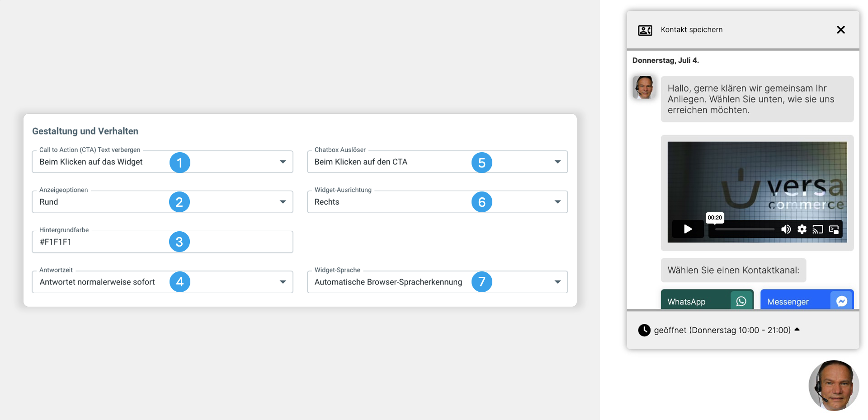Click the round agent avatar widget
Image resolution: width=868 pixels, height=420 pixels.
(834, 385)
